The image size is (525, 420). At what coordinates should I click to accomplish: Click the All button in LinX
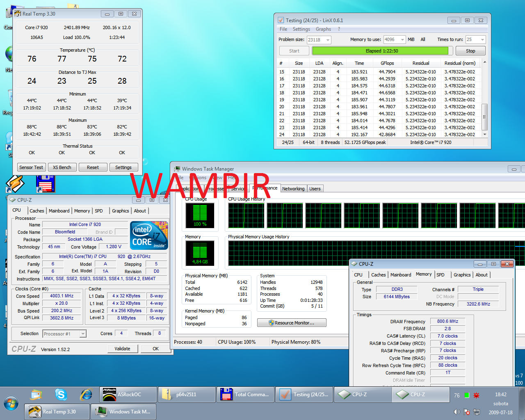point(423,40)
